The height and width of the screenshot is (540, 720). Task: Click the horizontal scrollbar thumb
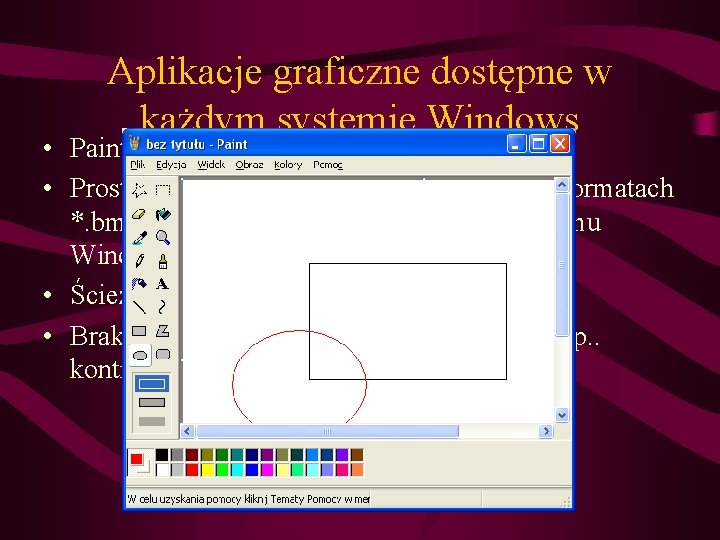(x=327, y=431)
